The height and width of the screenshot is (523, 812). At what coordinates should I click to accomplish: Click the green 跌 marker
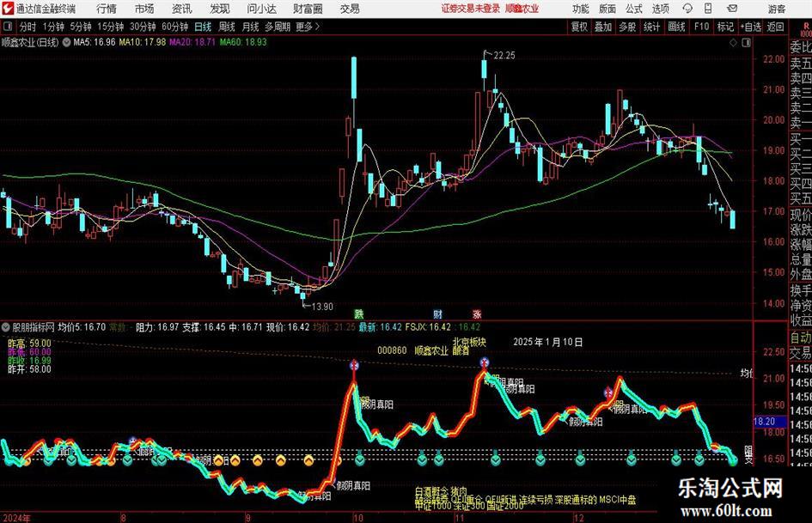point(359,313)
